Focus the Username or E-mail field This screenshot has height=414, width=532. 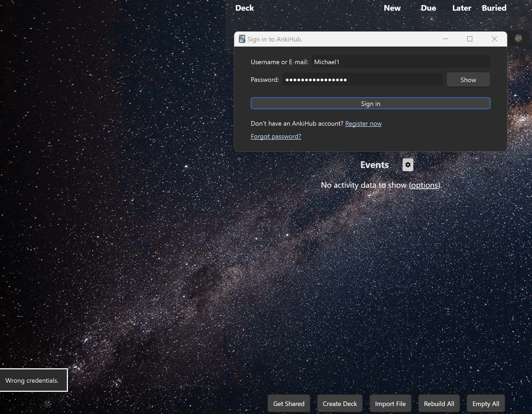pyautogui.click(x=401, y=62)
